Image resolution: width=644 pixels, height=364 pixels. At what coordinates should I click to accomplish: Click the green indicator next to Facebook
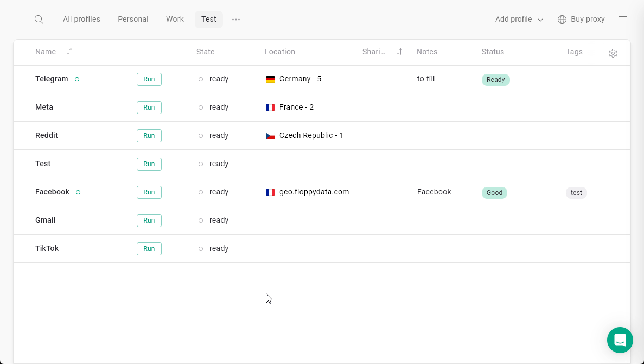pos(78,192)
